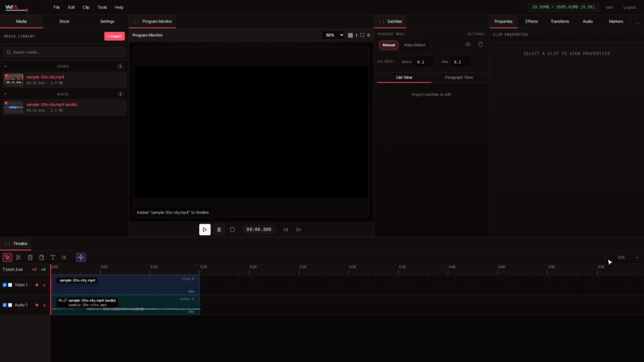Activate the arrow selection tool
The width and height of the screenshot is (644, 362).
click(8, 257)
